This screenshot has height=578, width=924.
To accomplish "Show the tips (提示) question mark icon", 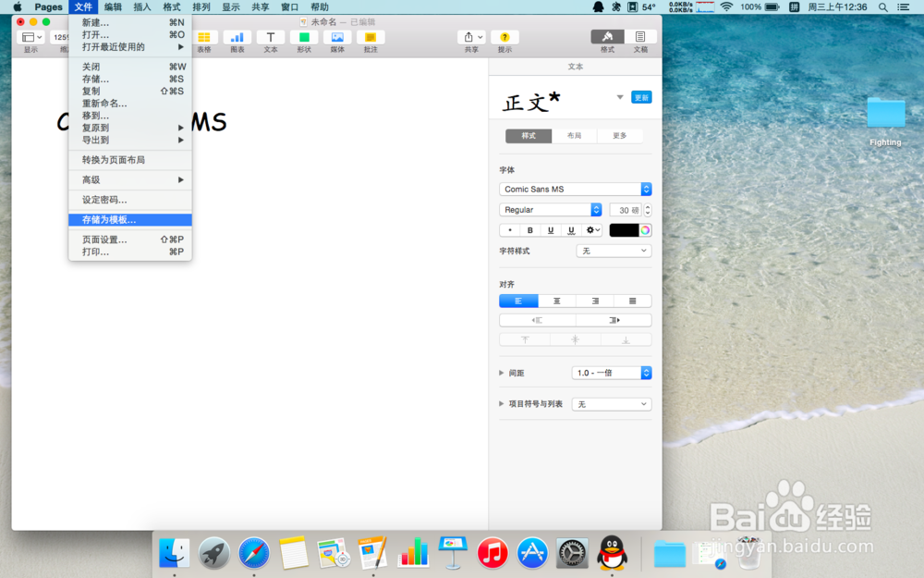I will point(505,37).
